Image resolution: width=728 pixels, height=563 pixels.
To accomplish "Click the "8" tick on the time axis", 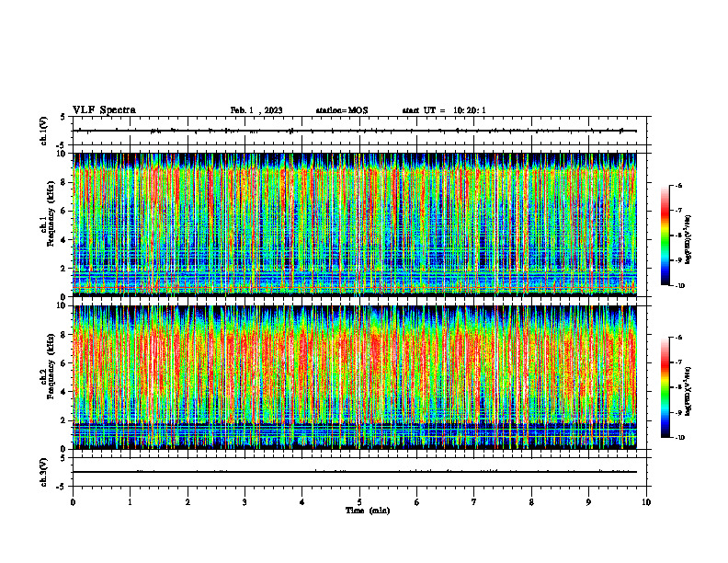I will (531, 502).
